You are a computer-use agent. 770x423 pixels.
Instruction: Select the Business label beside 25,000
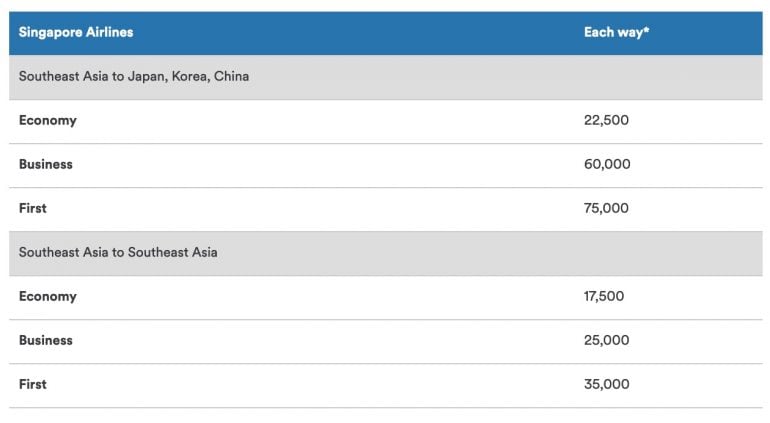pos(45,340)
